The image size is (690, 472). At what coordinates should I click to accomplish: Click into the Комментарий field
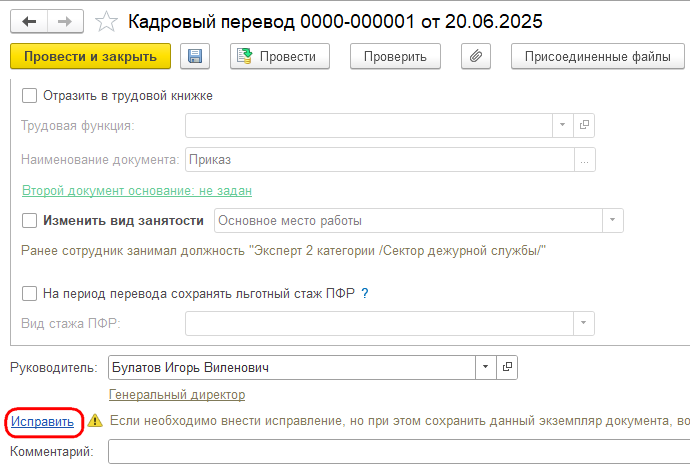coord(399,451)
